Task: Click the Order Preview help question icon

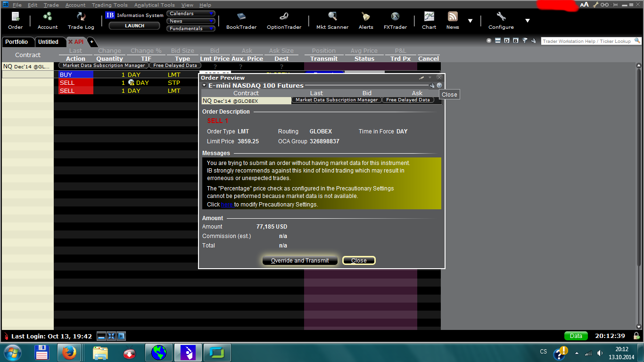Action: pyautogui.click(x=439, y=85)
